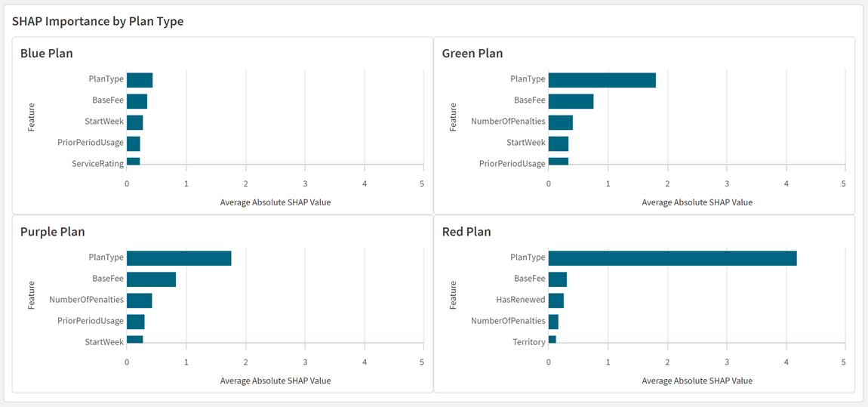This screenshot has width=868, height=407.
Task: Click the PlanType bar in Blue Plan chart
Action: point(140,80)
